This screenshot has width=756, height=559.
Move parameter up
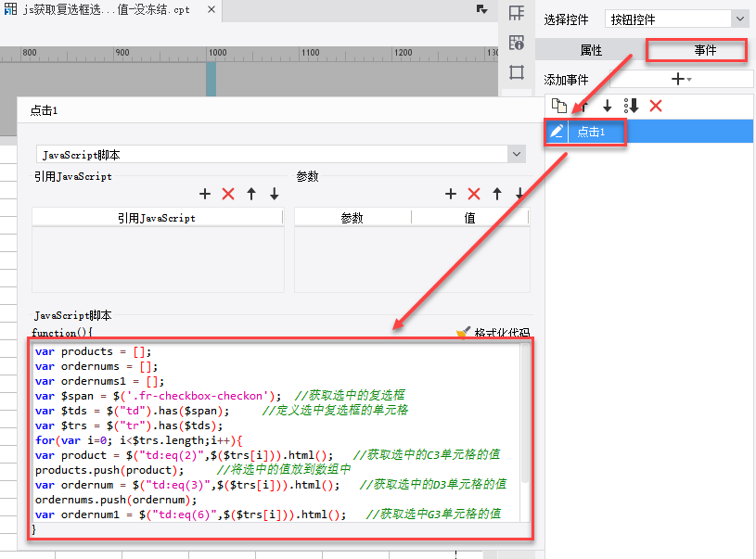point(497,194)
